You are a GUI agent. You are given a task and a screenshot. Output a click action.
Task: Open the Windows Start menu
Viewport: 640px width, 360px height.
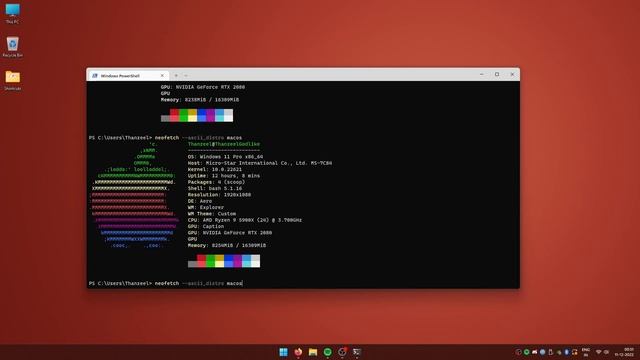pyautogui.click(x=283, y=352)
